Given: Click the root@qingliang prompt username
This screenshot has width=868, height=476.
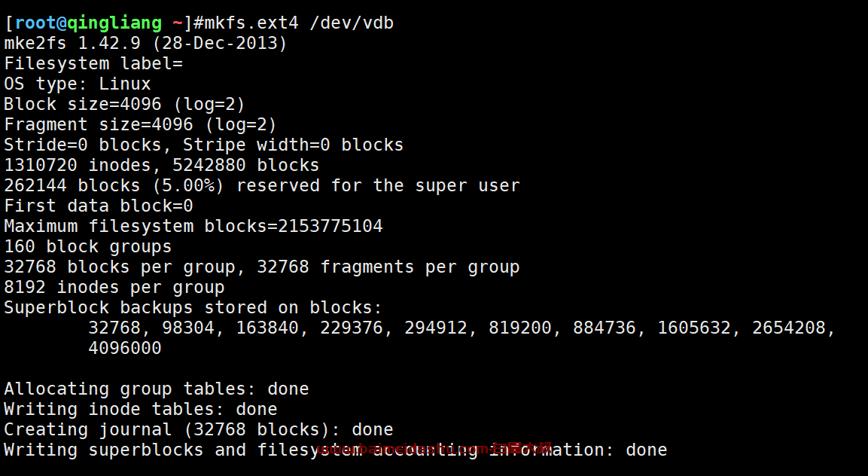Looking at the screenshot, I should [88, 23].
